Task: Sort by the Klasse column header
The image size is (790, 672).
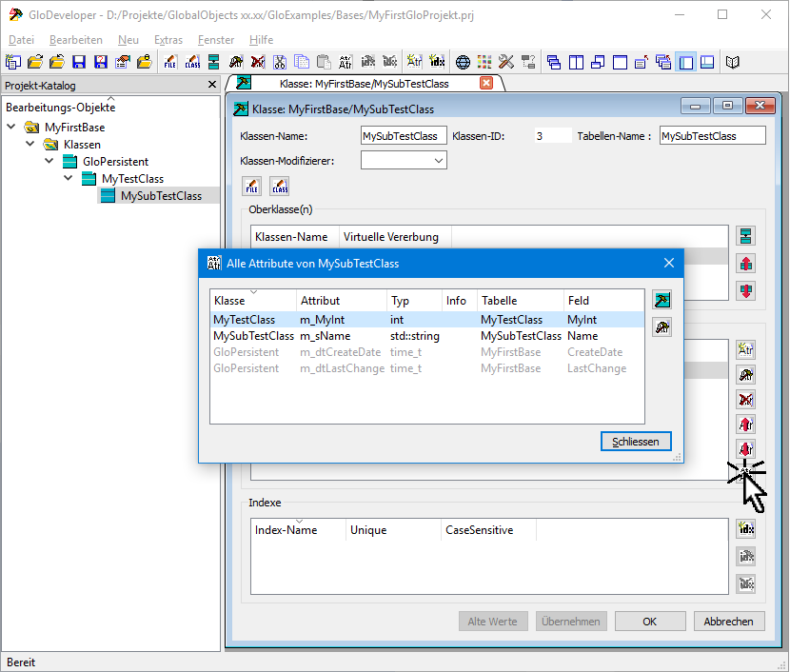Action: point(254,301)
